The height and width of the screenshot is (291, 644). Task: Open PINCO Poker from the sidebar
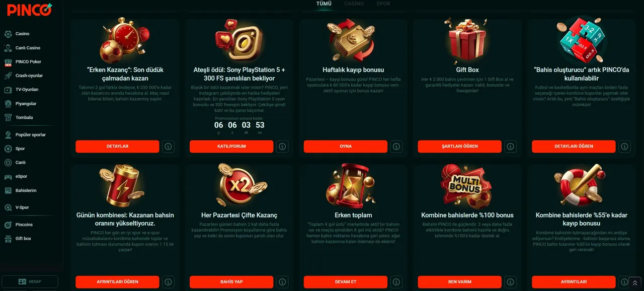[8, 62]
